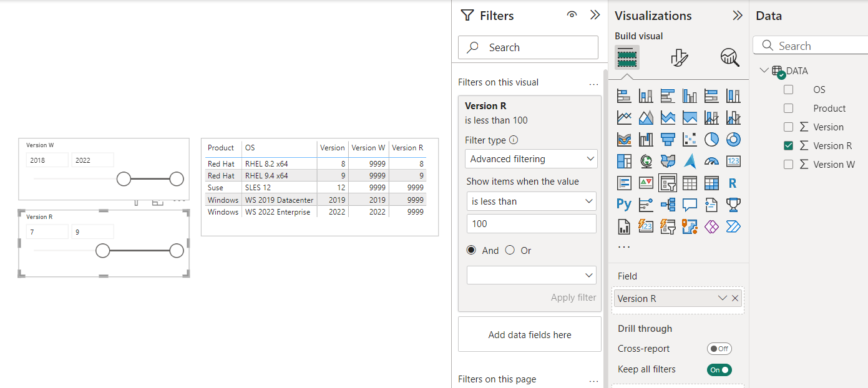Click Add data fields here box

point(529,335)
